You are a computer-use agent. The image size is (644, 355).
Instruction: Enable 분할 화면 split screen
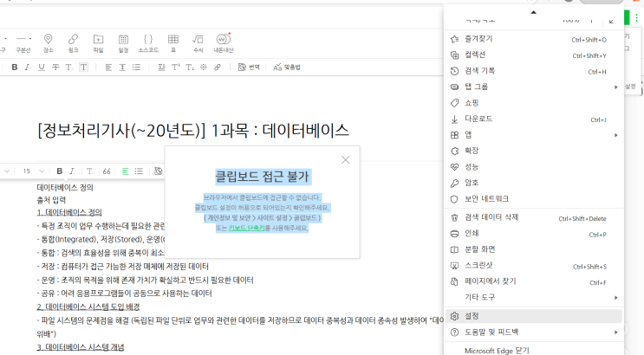click(x=534, y=250)
